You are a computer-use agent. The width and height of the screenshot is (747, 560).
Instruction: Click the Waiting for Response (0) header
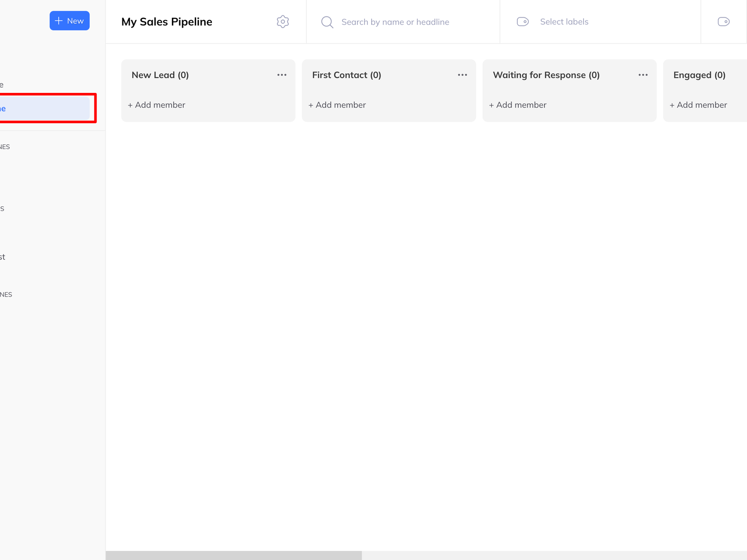(546, 75)
